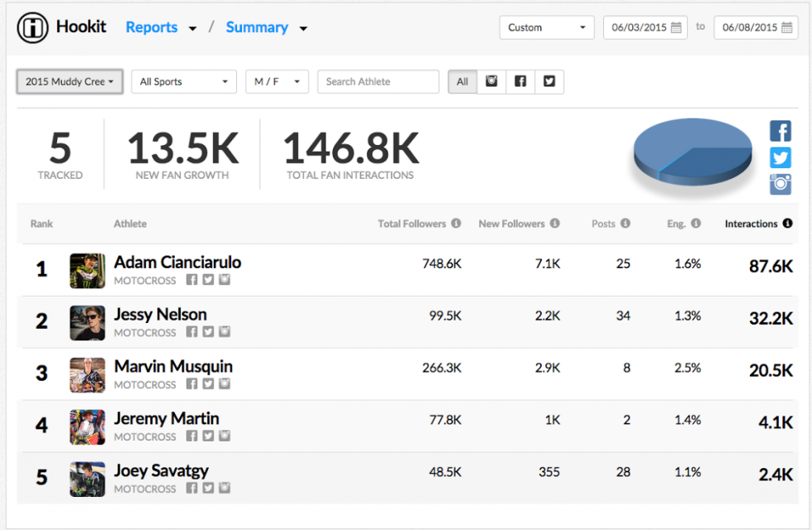
Task: Open Twitter stats via the light blue Twitter icon
Action: pyautogui.click(x=780, y=157)
